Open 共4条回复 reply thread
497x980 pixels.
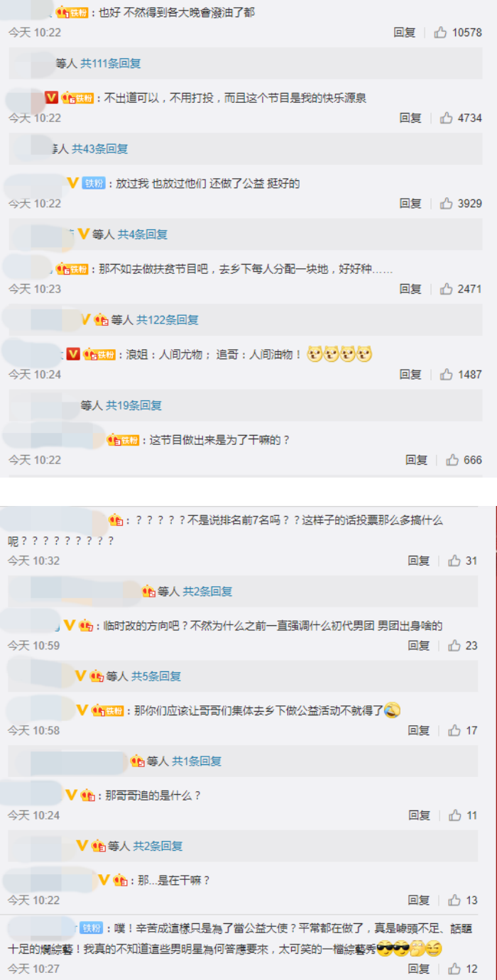pyautogui.click(x=143, y=234)
